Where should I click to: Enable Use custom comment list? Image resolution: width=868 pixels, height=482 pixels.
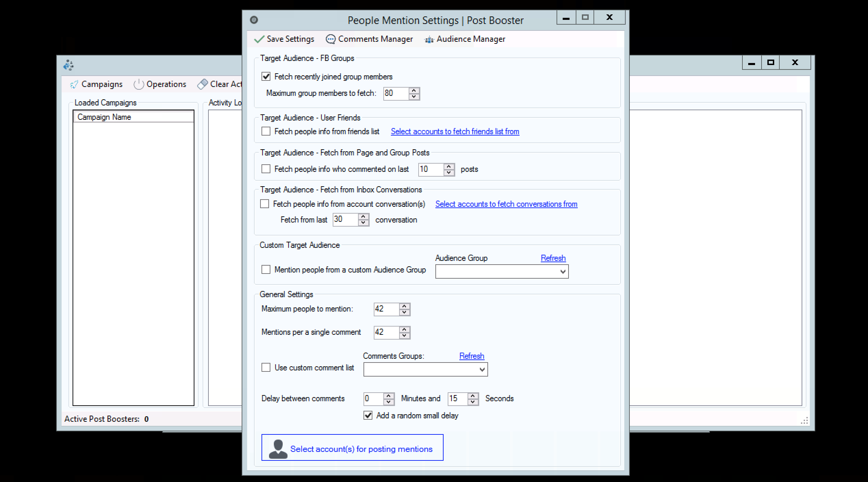266,367
